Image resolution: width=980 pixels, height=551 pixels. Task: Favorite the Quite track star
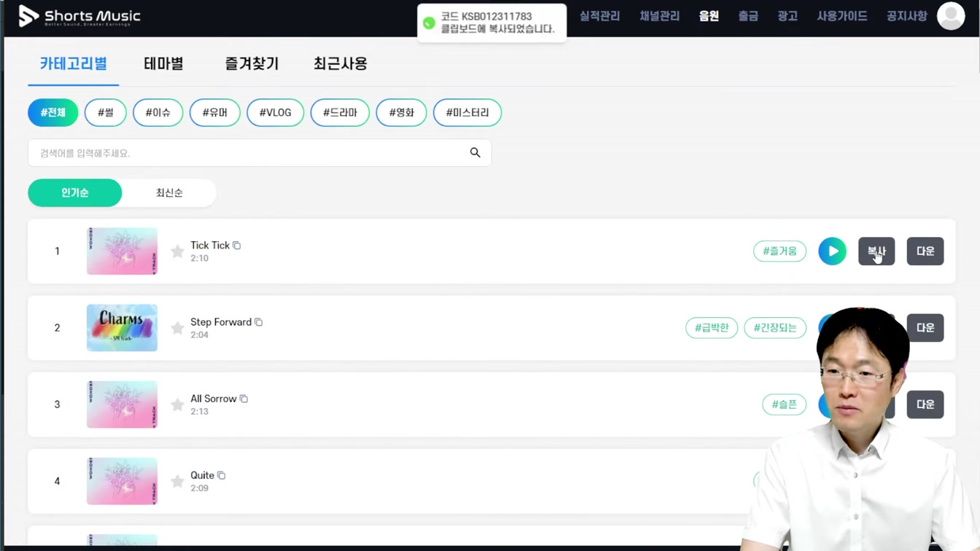click(x=177, y=481)
